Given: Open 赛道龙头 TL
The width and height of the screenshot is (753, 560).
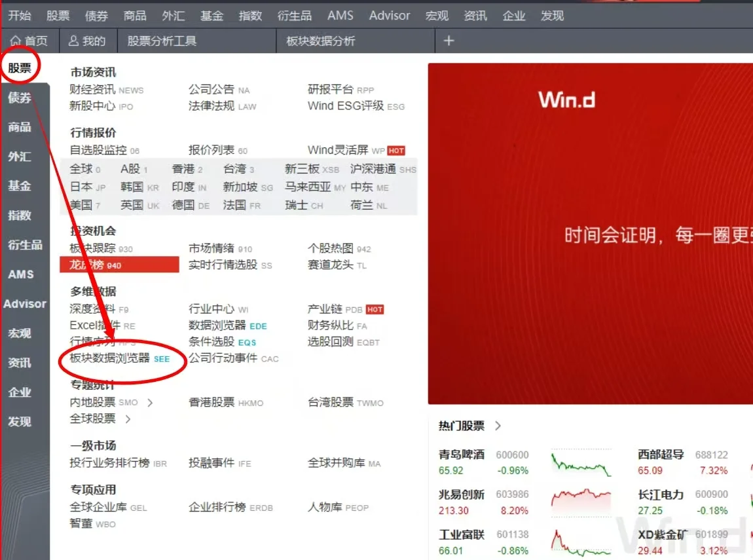Looking at the screenshot, I should pyautogui.click(x=337, y=265).
